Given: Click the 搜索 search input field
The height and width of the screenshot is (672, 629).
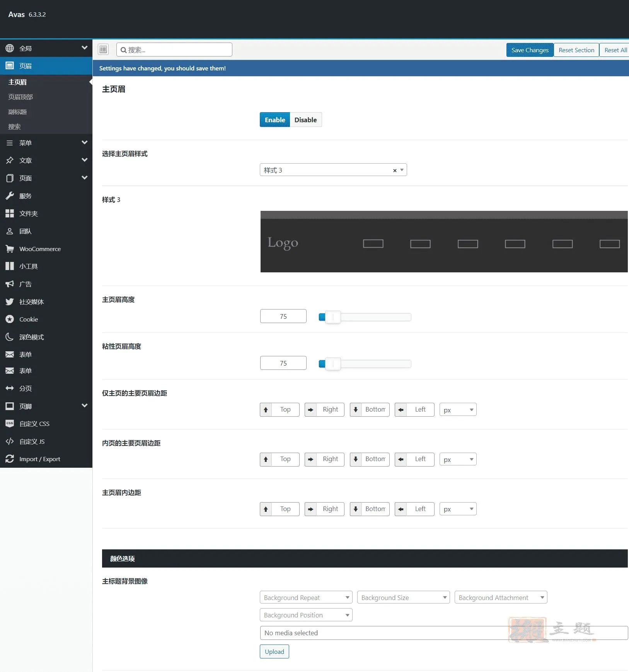Looking at the screenshot, I should coord(174,50).
